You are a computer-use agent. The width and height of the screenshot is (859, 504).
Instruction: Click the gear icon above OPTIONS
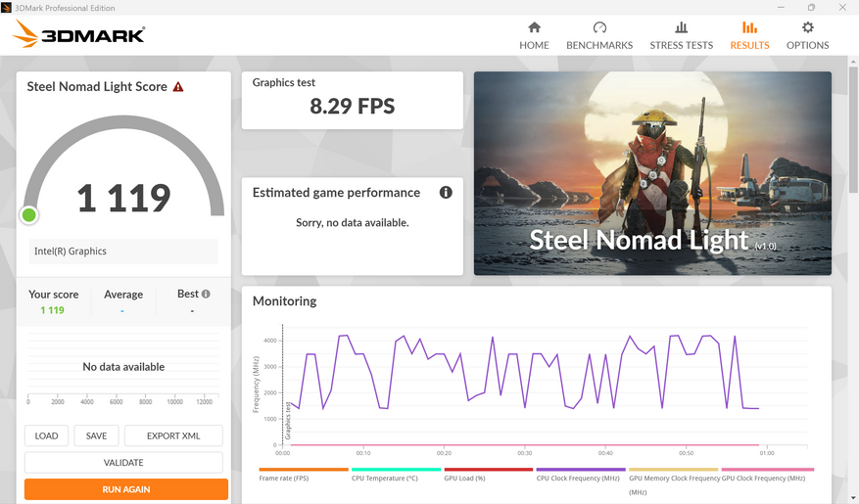807,27
